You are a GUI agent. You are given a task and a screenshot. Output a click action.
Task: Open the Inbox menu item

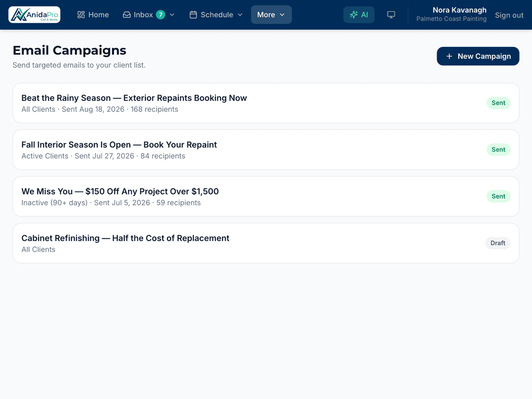(x=149, y=14)
